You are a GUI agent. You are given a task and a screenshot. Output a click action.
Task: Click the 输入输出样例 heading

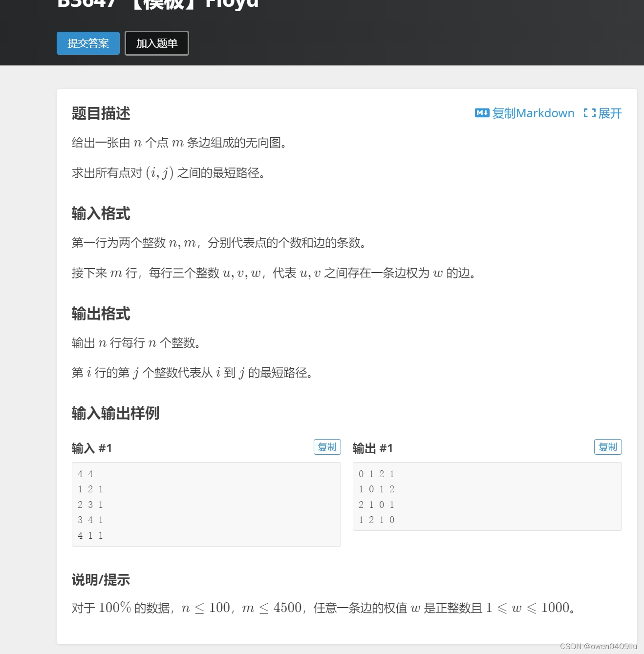tap(115, 414)
